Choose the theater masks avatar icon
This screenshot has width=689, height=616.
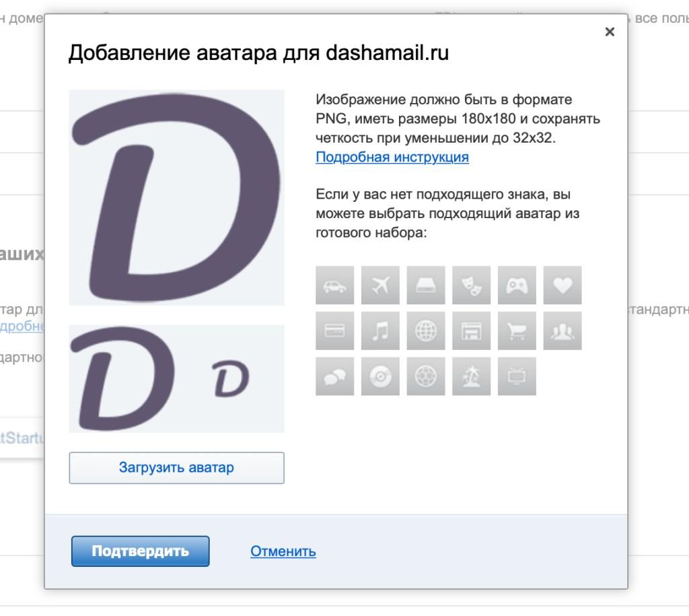coord(471,285)
